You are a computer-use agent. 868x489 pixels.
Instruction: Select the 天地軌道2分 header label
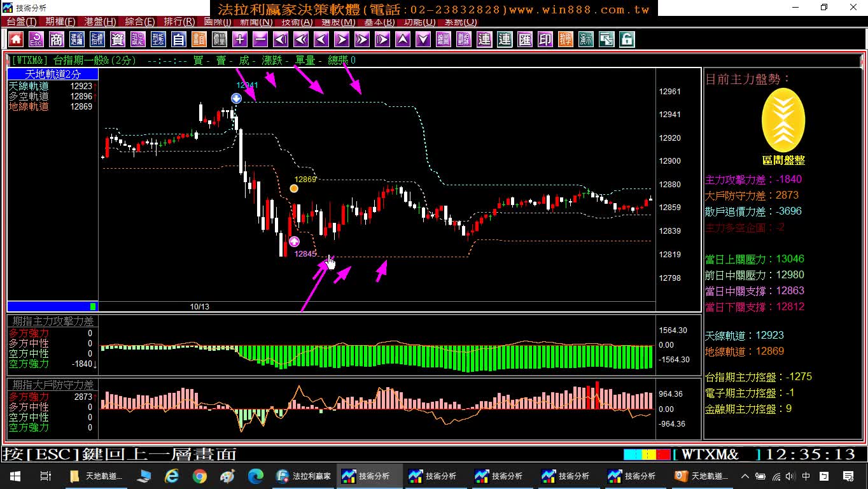point(53,74)
